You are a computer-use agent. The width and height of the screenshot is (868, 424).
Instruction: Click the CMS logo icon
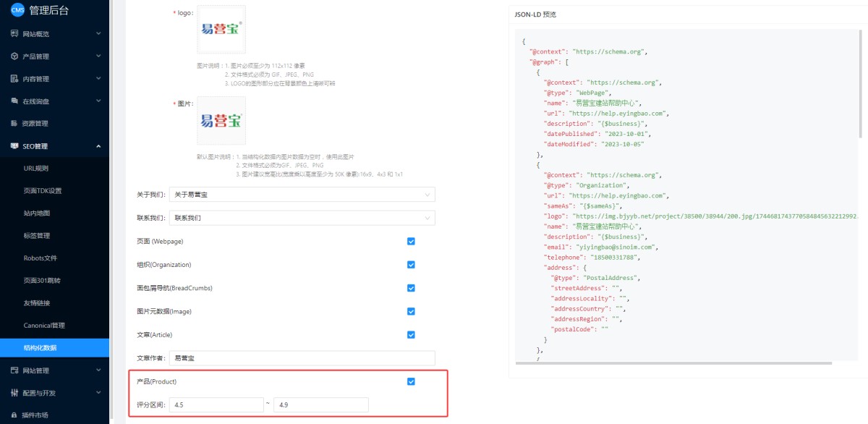(x=17, y=9)
